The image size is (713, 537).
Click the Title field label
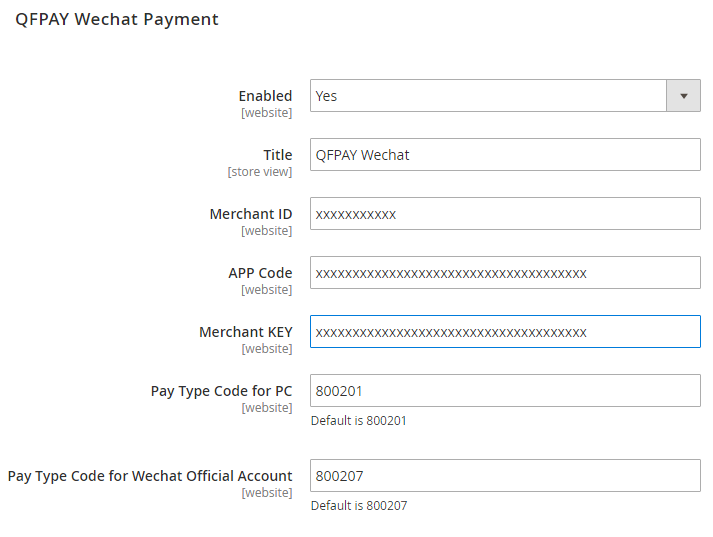coord(277,155)
